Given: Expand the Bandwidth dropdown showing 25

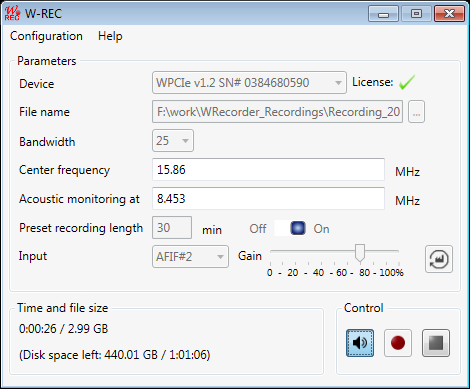Looking at the screenshot, I should 173,141.
